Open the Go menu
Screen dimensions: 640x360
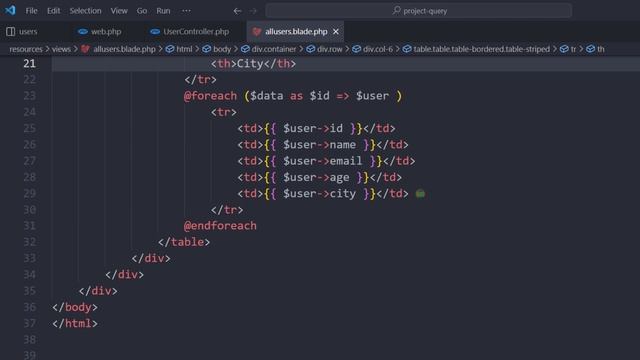click(142, 11)
